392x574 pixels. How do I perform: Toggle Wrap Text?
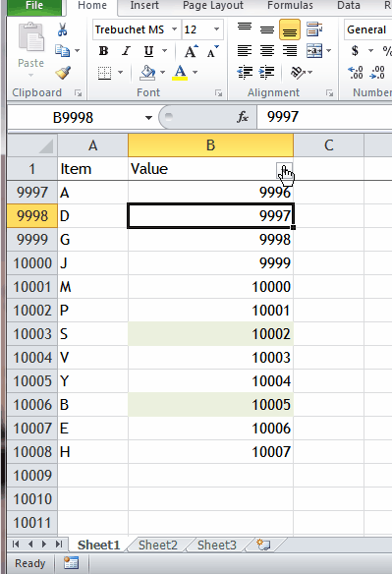[x=314, y=29]
